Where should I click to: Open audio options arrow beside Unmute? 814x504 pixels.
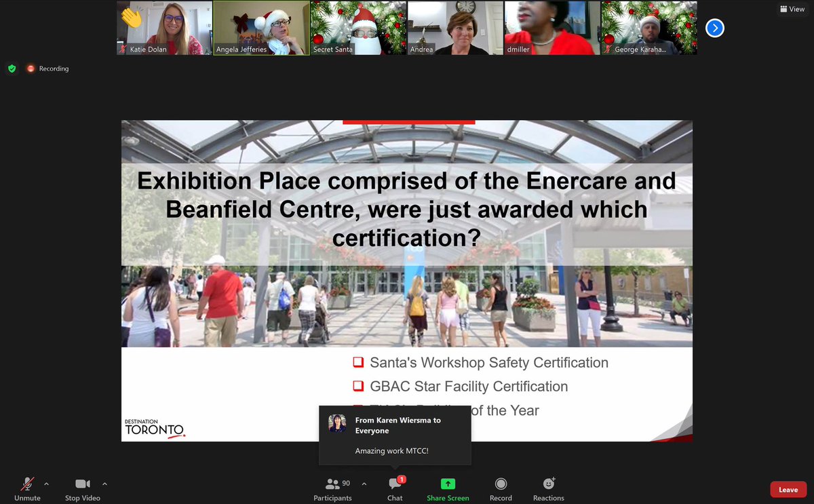(x=46, y=484)
